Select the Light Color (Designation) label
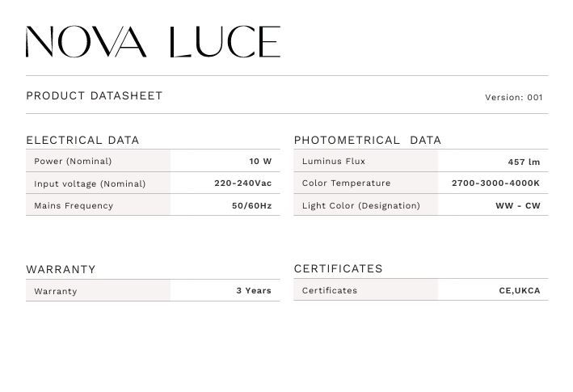Viewport: 573px width, 392px height. pos(361,205)
